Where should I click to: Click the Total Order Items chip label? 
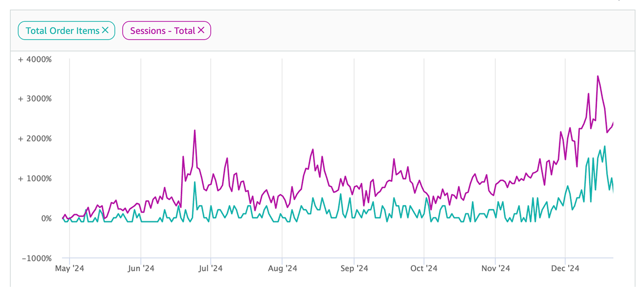62,31
